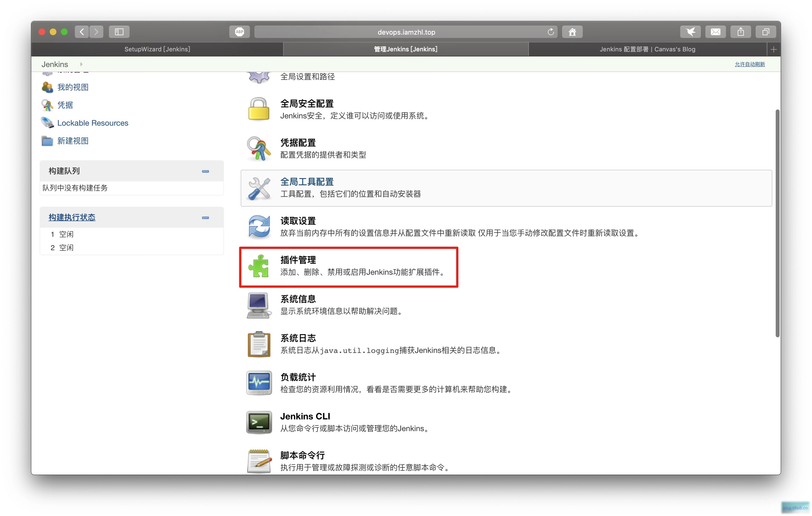The width and height of the screenshot is (812, 516).
Task: Switch to the 管理Jenkins [Jenkins] tab
Action: [x=406, y=49]
